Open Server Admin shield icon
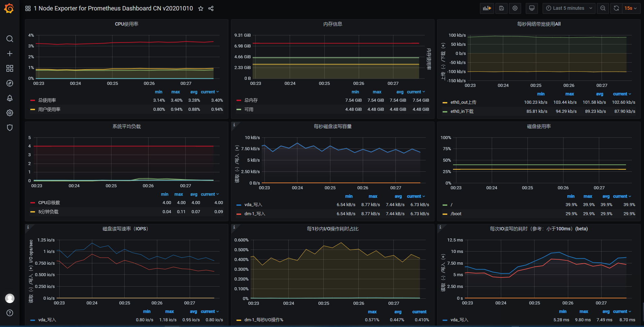 (10, 128)
